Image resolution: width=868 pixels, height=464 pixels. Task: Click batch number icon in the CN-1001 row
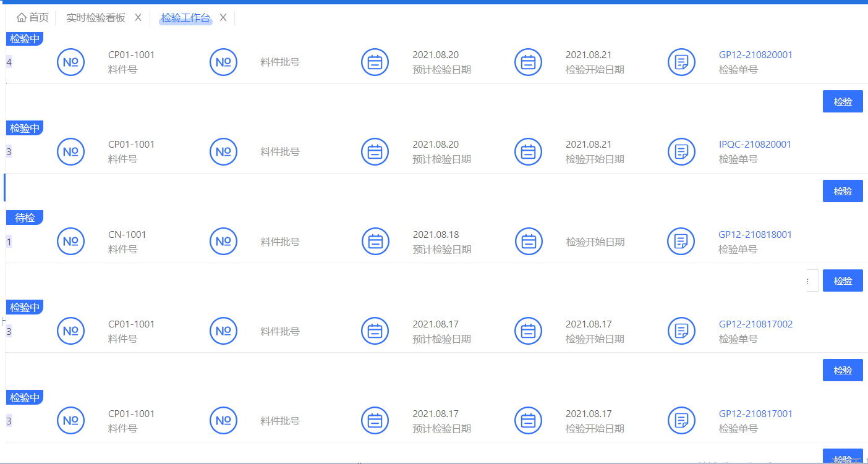(224, 242)
